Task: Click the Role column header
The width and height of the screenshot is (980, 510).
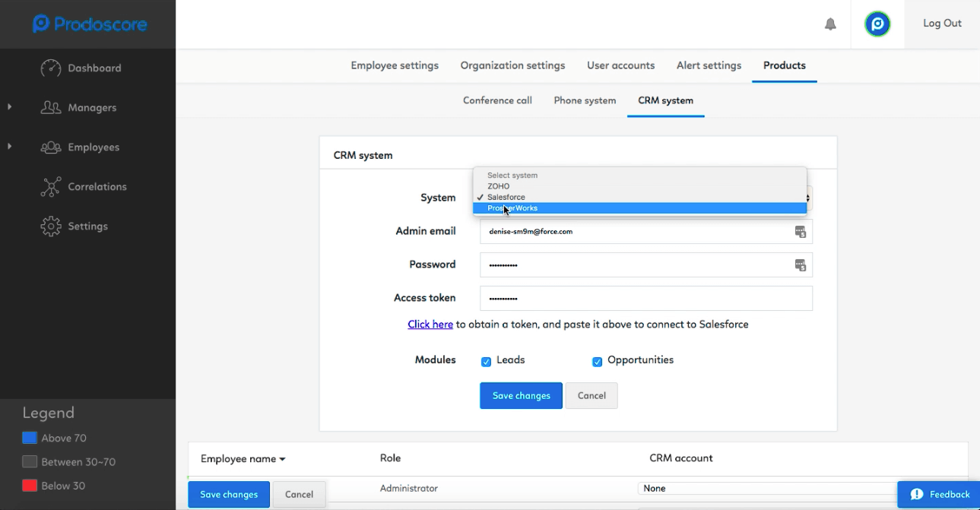Action: [x=390, y=458]
